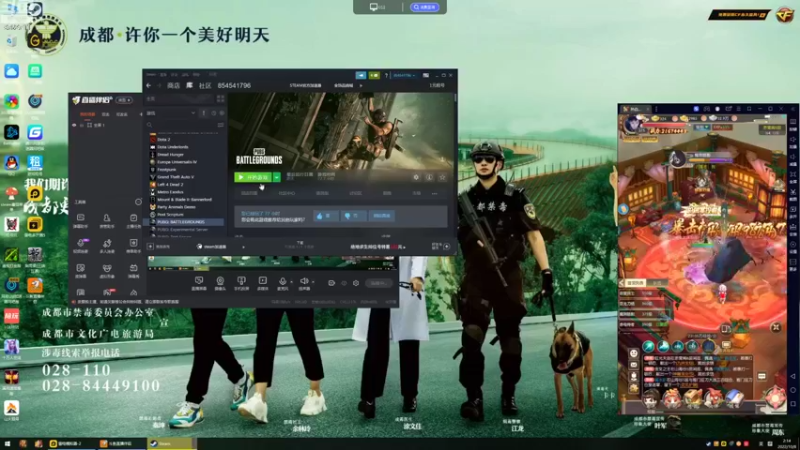Click the Steam library search magnifier
The image size is (800, 450).
(149, 125)
